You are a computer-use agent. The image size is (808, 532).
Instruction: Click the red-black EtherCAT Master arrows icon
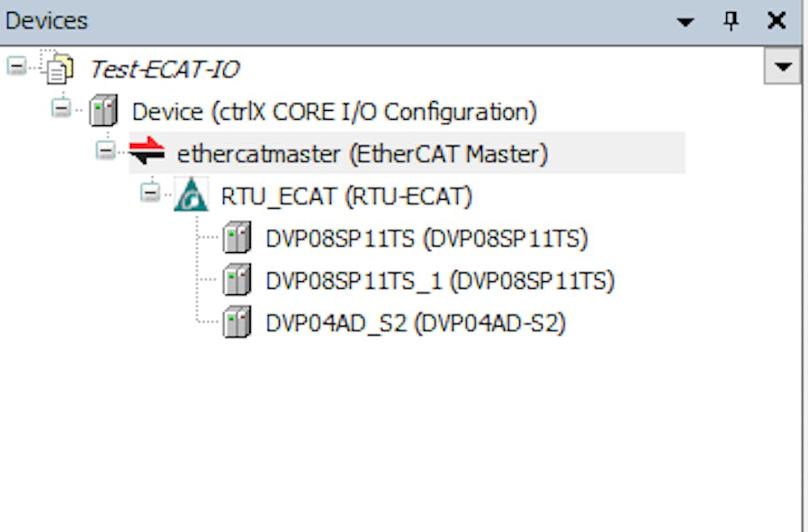coord(146,153)
